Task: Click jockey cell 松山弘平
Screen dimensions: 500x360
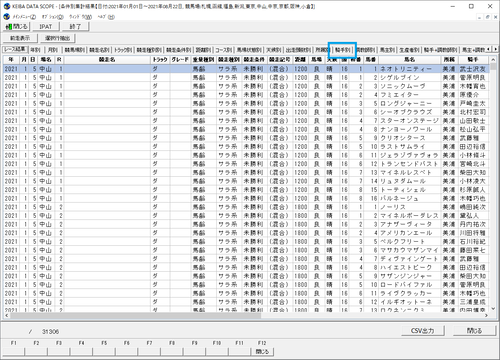Action: [473, 129]
